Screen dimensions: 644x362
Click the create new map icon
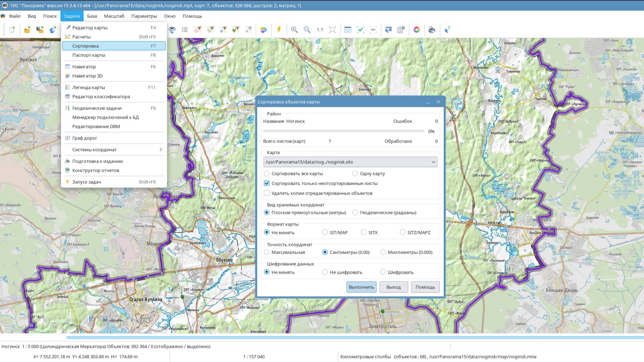pos(12,30)
